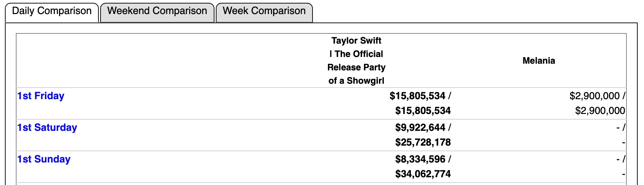Select Melania's empty Saturday cumulative dash
644x185 pixels.
623,143
